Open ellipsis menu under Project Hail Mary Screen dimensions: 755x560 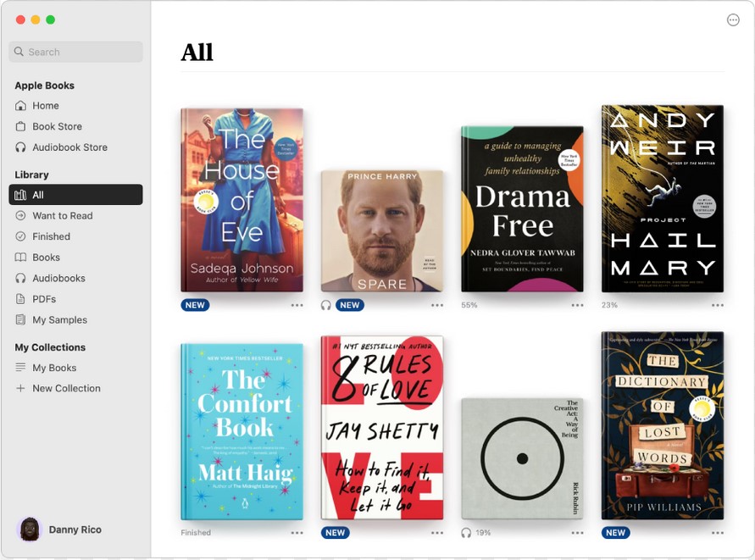coord(718,305)
